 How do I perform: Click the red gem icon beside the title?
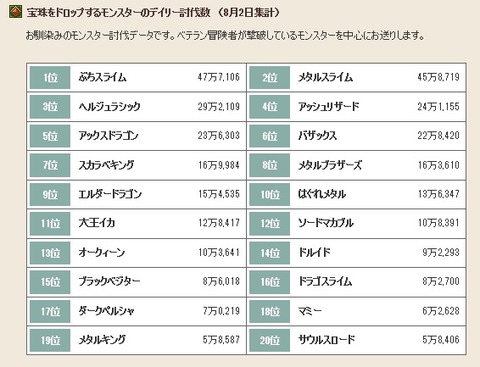pos(15,12)
